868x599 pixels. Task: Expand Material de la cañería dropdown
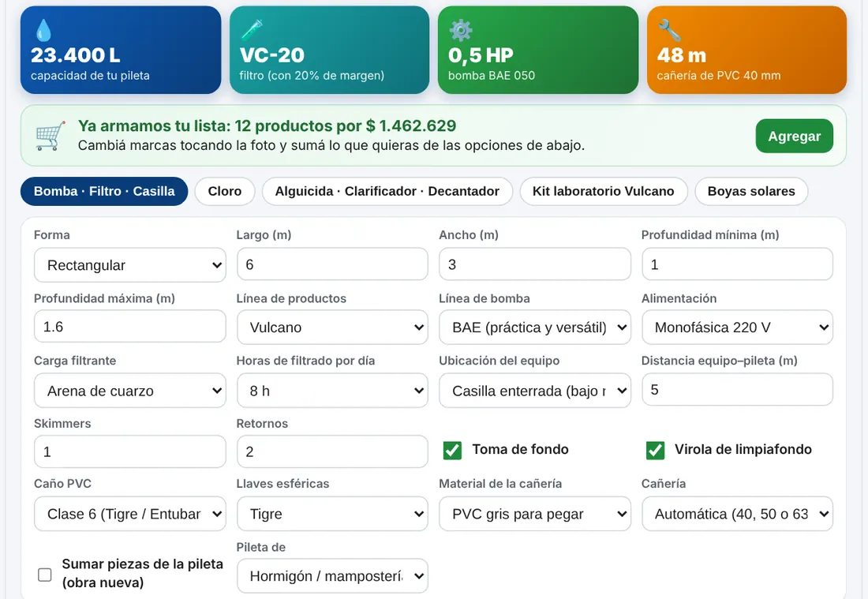point(535,514)
